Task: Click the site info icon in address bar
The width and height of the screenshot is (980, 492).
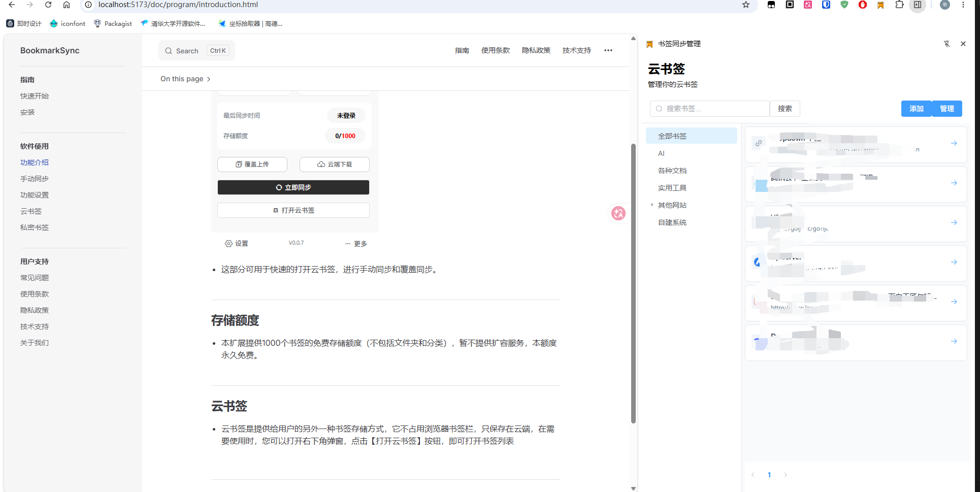Action: coord(88,5)
